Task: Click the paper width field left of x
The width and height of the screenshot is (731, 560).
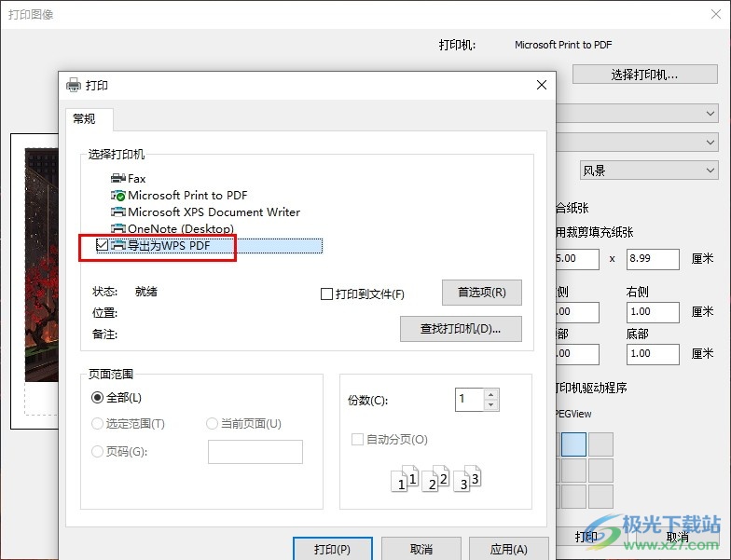Action: tap(577, 259)
